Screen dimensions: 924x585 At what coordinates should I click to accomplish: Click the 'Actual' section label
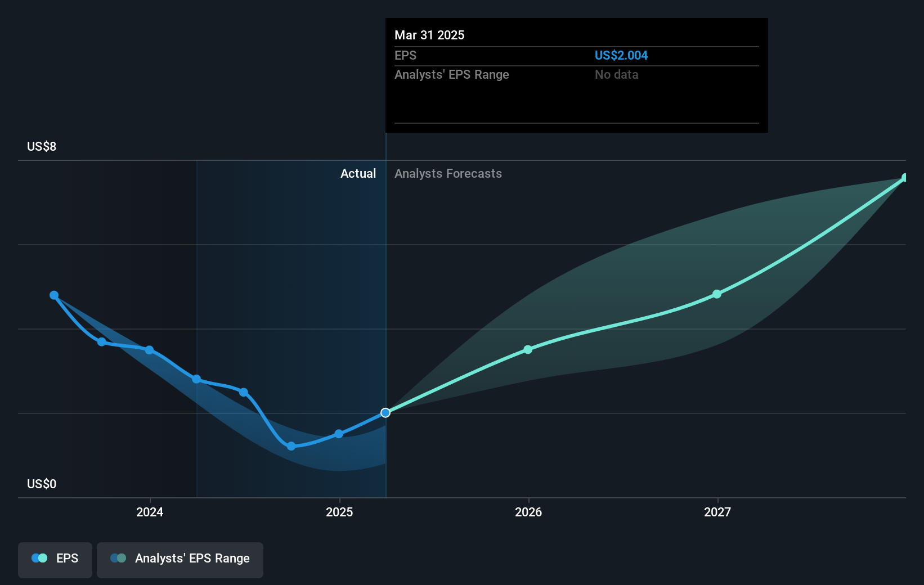click(x=358, y=173)
